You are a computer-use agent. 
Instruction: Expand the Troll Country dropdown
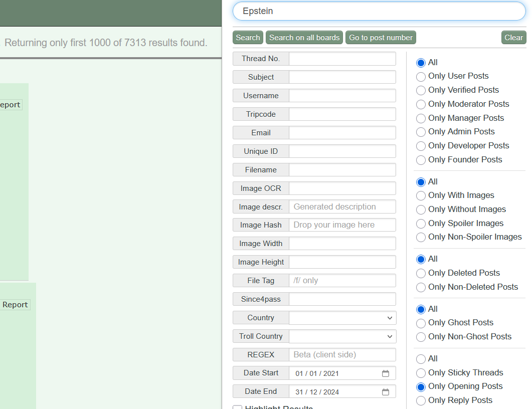pyautogui.click(x=342, y=336)
